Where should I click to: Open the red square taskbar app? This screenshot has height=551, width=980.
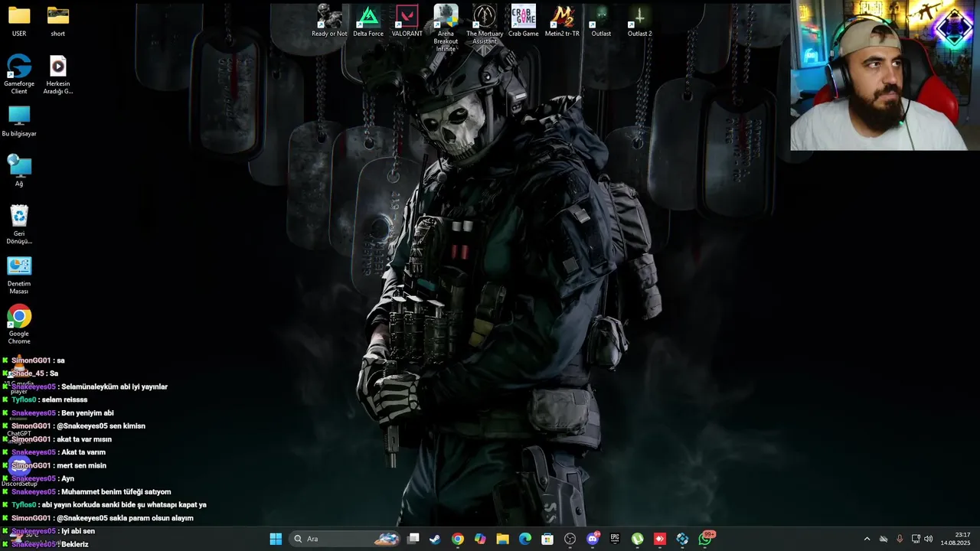(x=660, y=539)
